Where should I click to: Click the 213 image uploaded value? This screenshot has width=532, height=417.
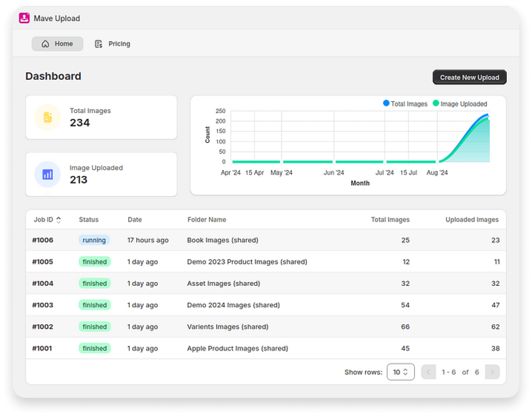coord(78,180)
